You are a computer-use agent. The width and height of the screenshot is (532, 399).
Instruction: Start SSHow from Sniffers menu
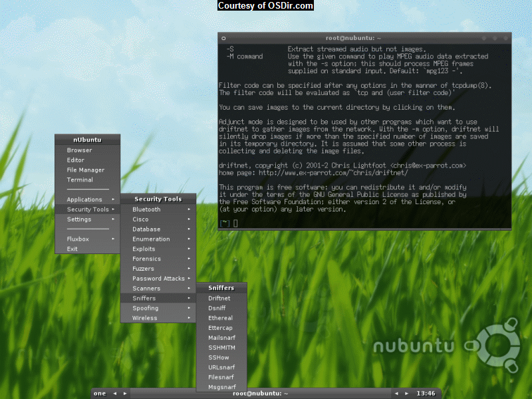(x=221, y=357)
